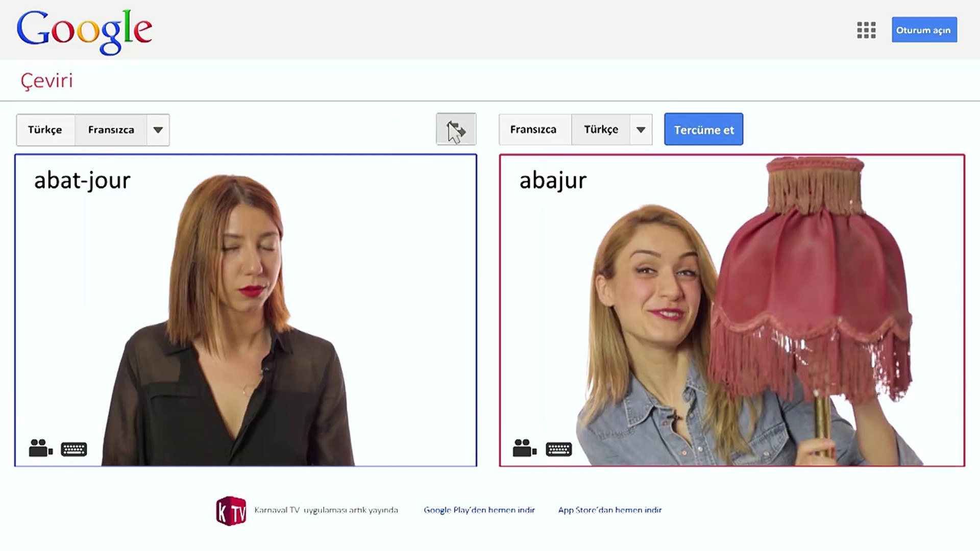
Task: Select the Fransızca tab in the left panel
Action: (111, 130)
